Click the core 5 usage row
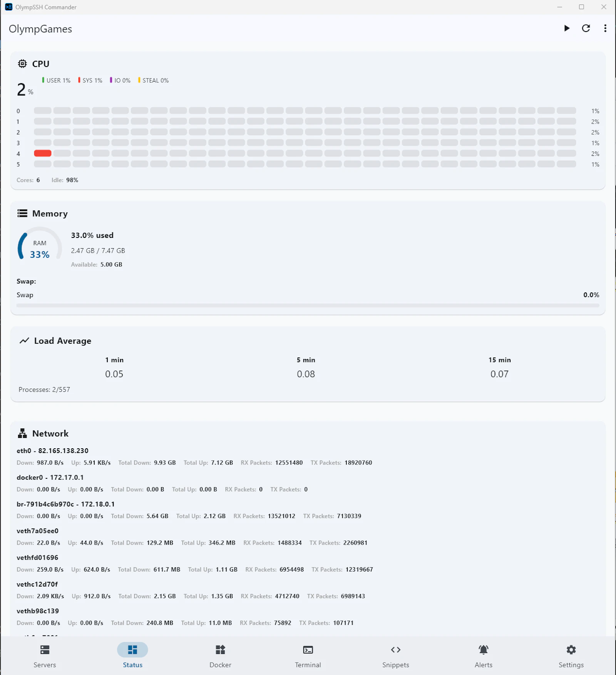The width and height of the screenshot is (616, 675). click(308, 164)
